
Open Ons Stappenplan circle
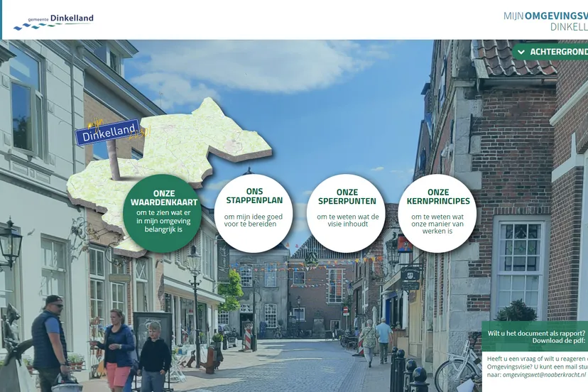coord(254,214)
